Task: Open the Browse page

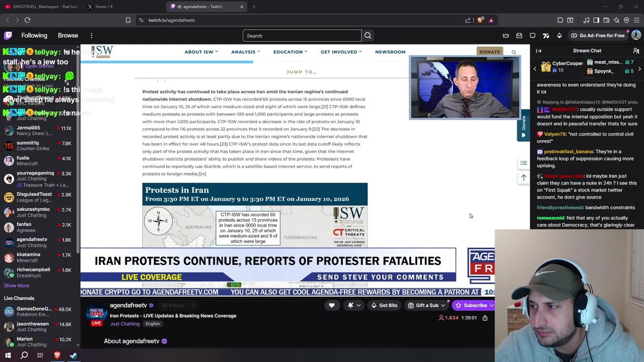Action: tap(68, 36)
